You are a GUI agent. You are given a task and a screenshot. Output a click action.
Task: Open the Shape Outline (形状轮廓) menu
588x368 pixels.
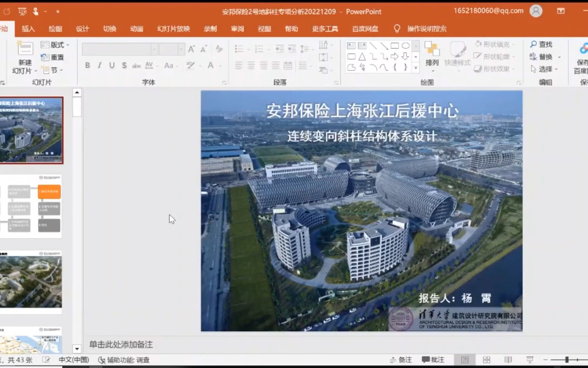[x=494, y=57]
